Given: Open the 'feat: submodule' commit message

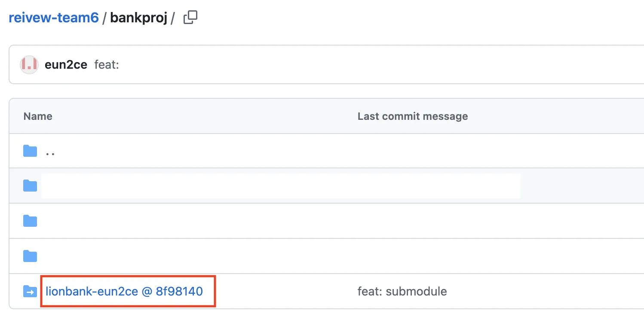Looking at the screenshot, I should pos(402,291).
